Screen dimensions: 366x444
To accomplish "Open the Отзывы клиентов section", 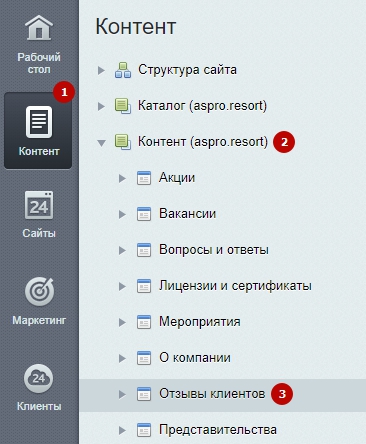I will tap(212, 394).
